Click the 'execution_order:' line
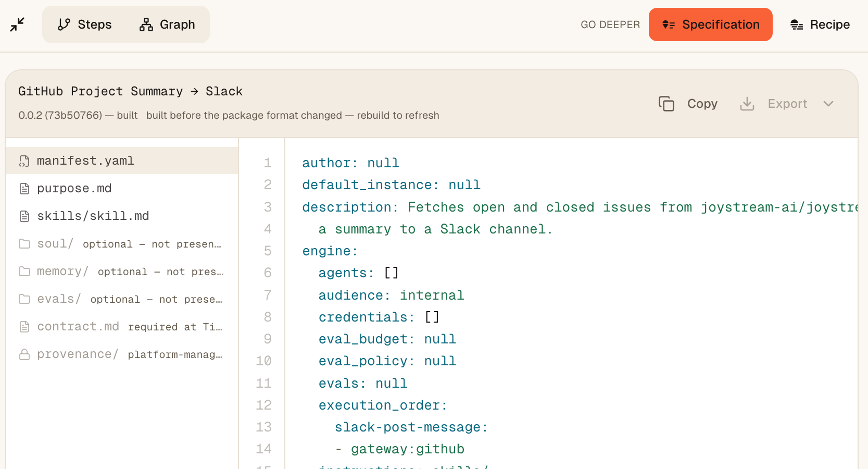Image resolution: width=868 pixels, height=469 pixels. pos(383,405)
